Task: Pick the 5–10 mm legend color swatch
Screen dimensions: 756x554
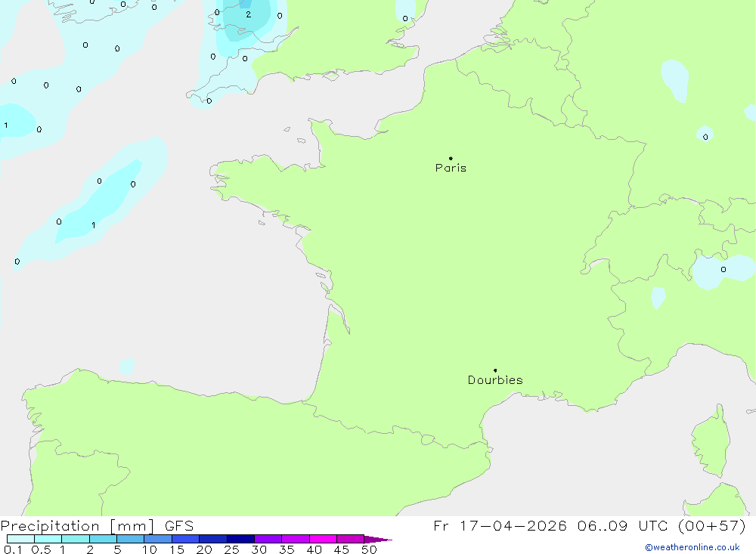Action: 131,539
